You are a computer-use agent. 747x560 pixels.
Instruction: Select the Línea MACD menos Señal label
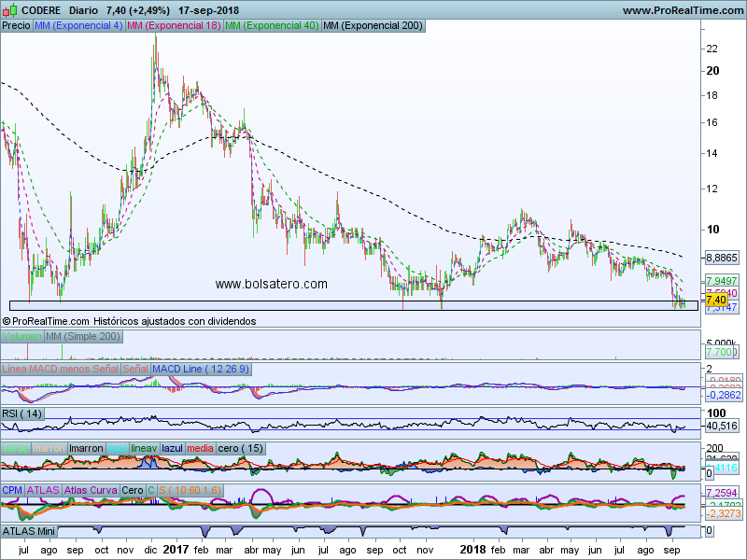point(60,370)
